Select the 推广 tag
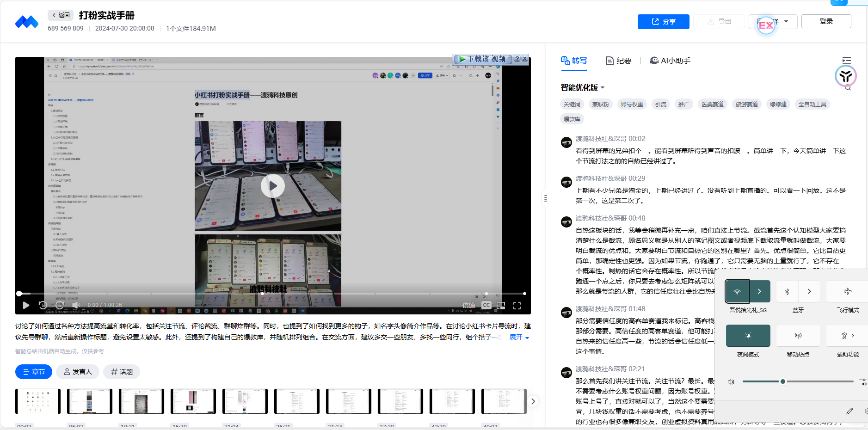Viewport: 868px width, 430px height. pyautogui.click(x=683, y=104)
